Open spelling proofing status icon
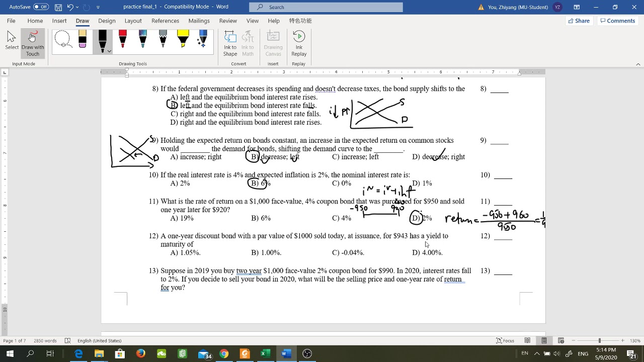Image resolution: width=644 pixels, height=362 pixels. click(x=67, y=341)
